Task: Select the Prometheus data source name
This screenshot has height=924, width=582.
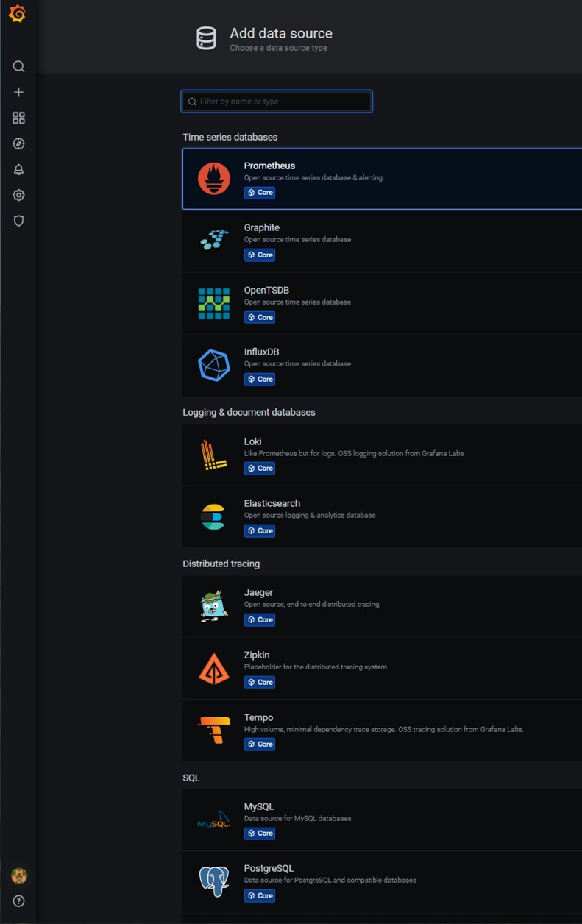Action: [269, 166]
